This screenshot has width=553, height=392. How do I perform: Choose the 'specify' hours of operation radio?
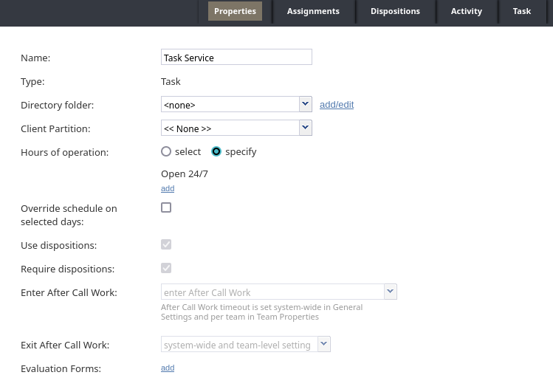tap(216, 151)
